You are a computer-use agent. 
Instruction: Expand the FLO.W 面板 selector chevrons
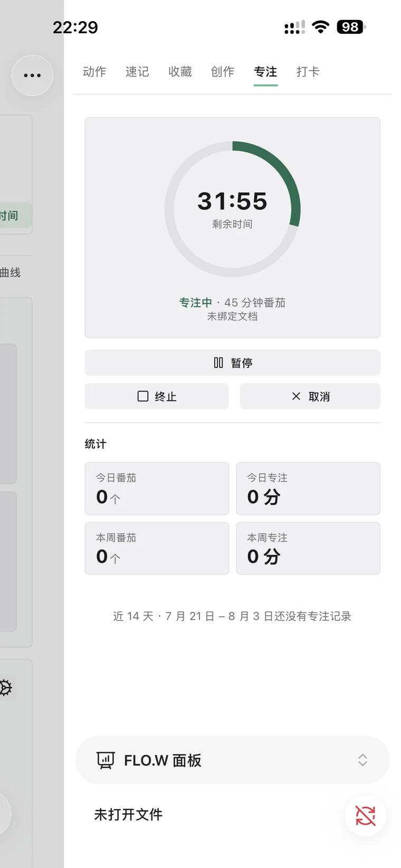click(x=362, y=760)
